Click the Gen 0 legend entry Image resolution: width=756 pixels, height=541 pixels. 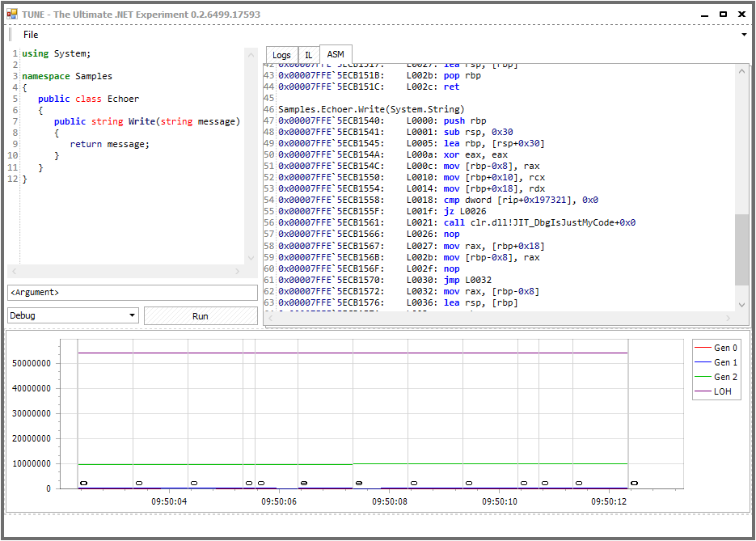pyautogui.click(x=716, y=348)
